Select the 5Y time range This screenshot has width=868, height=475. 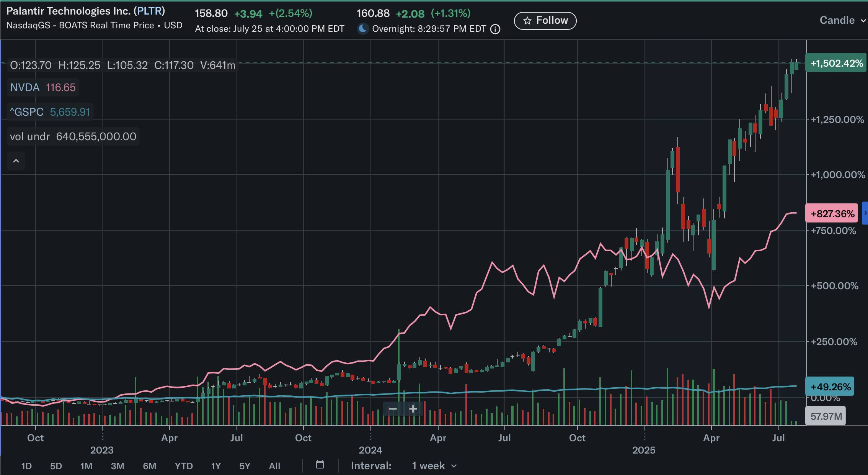click(x=245, y=466)
